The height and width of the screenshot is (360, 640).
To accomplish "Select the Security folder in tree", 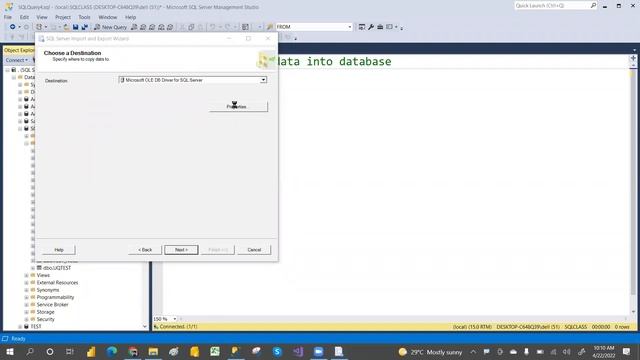I will pos(45,320).
